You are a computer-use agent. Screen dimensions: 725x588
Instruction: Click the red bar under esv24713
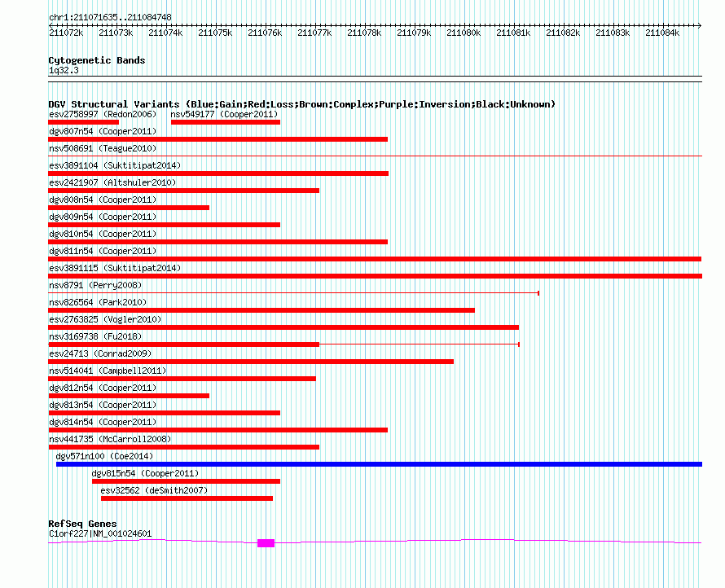coord(251,362)
